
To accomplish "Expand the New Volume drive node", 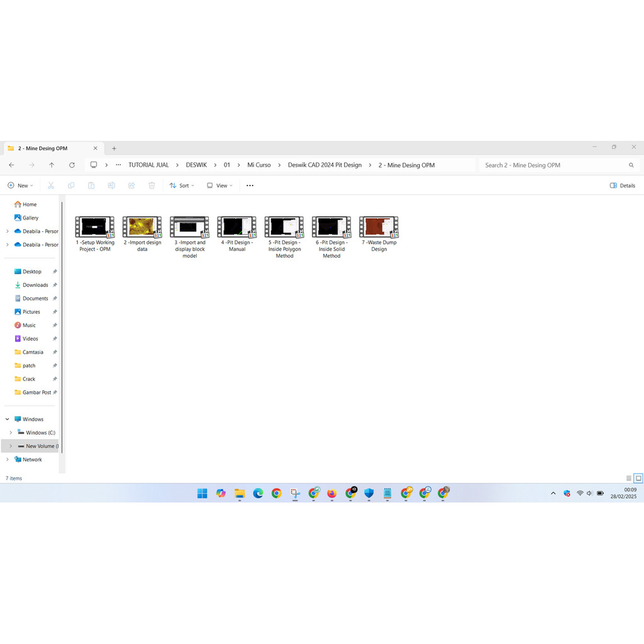I will 11,446.
